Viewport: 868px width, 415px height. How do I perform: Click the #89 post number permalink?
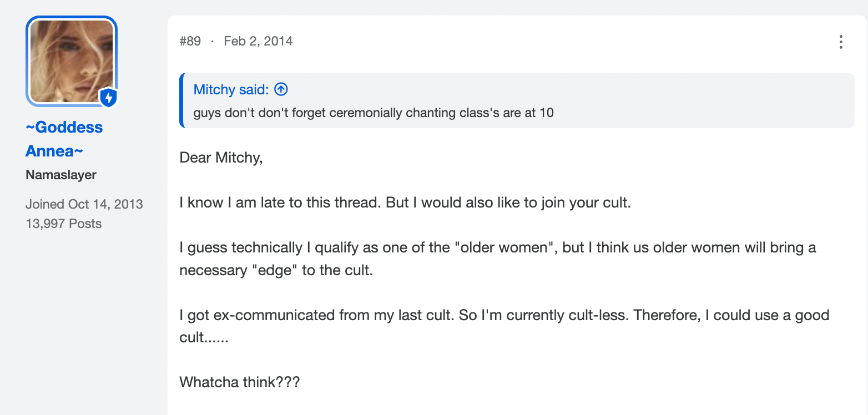(190, 41)
